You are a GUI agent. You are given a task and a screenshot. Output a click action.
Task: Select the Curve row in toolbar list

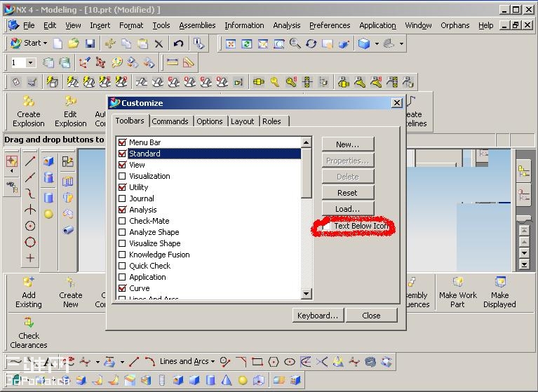(209, 288)
